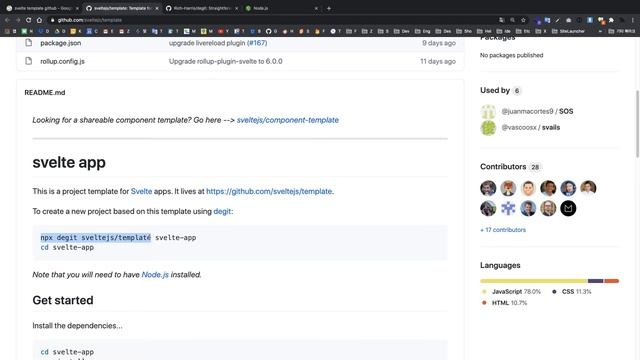Open the rollup.config.js file
Screen dimensions: 640x360
click(x=62, y=61)
